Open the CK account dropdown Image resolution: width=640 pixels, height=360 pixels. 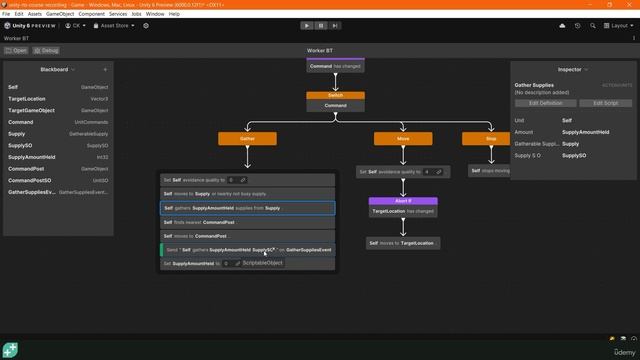[x=76, y=26]
